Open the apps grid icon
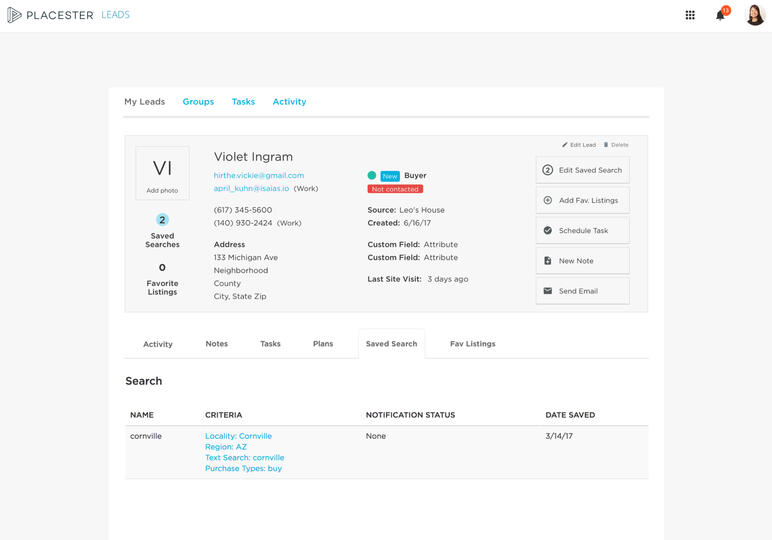This screenshot has width=772, height=540. point(690,15)
